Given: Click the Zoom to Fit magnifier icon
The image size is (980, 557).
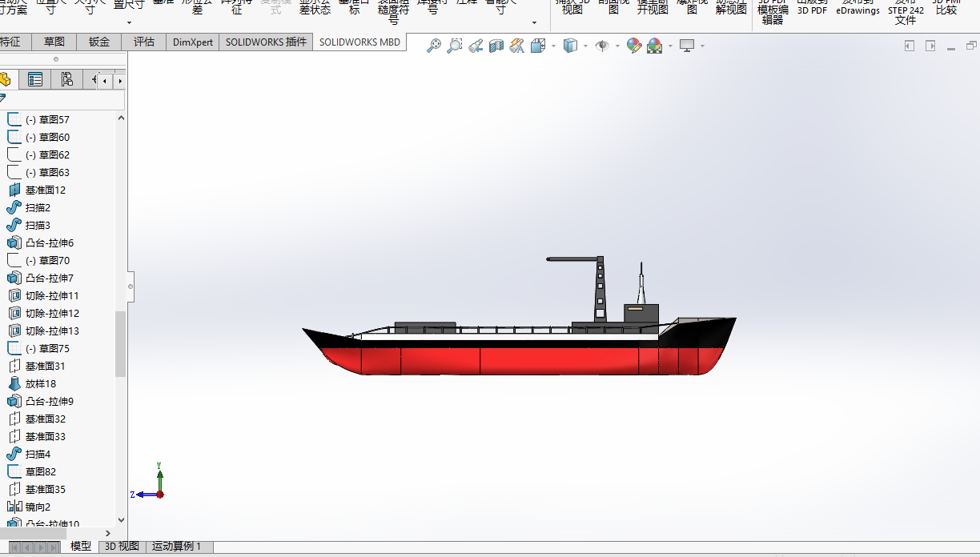Looking at the screenshot, I should [434, 46].
